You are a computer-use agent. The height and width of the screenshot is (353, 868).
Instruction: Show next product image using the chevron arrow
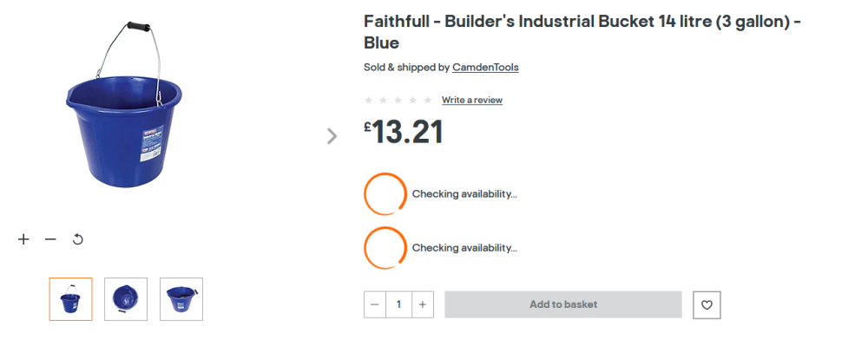coord(332,136)
